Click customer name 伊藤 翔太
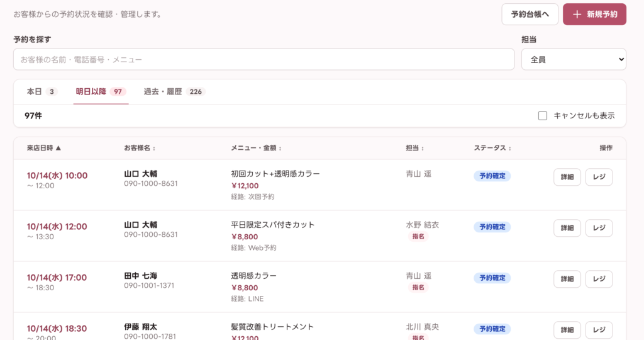Screen dimensions: 644x340 [x=140, y=327]
